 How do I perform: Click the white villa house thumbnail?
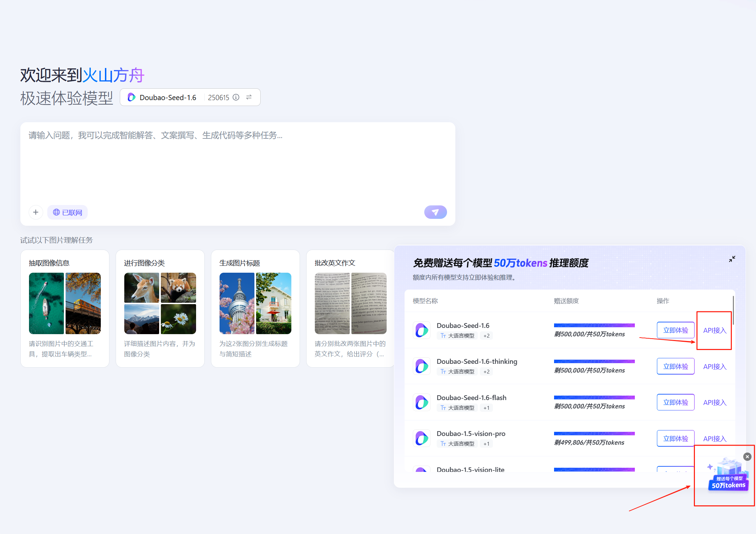pos(274,303)
